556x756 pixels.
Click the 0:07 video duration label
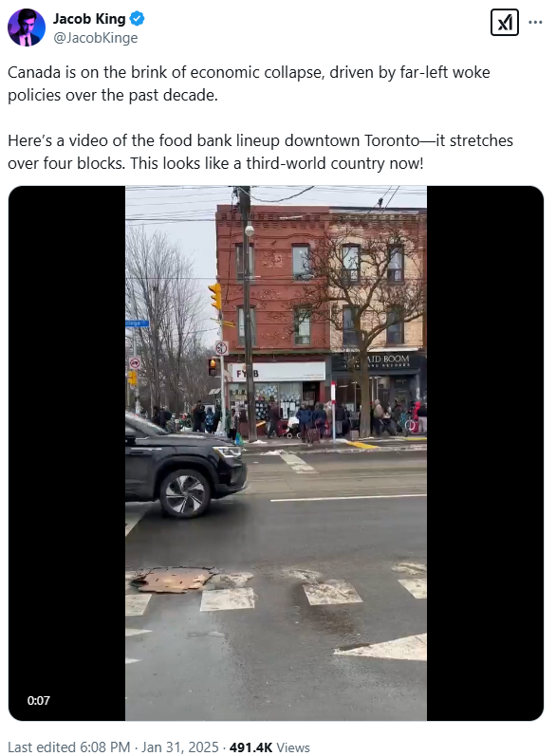coord(39,701)
